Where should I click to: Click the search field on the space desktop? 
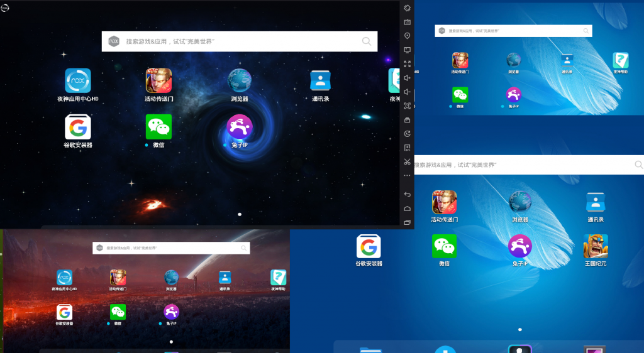240,41
